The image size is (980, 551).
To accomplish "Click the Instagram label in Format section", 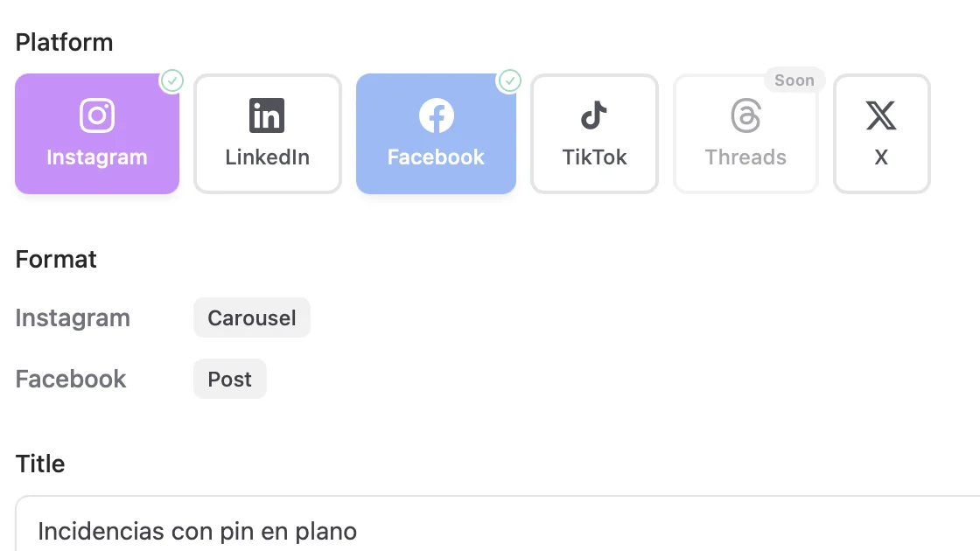I will point(73,318).
